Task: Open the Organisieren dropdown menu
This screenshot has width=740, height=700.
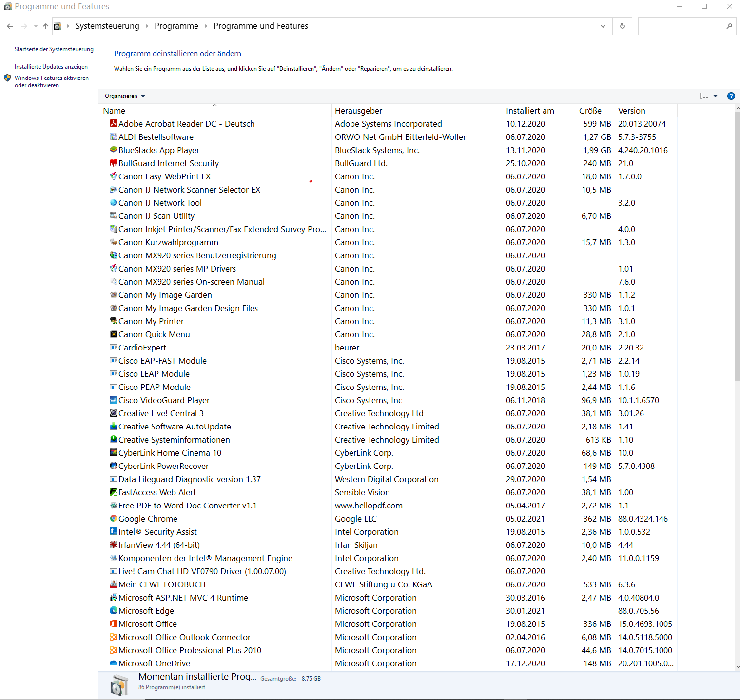Action: pyautogui.click(x=125, y=96)
